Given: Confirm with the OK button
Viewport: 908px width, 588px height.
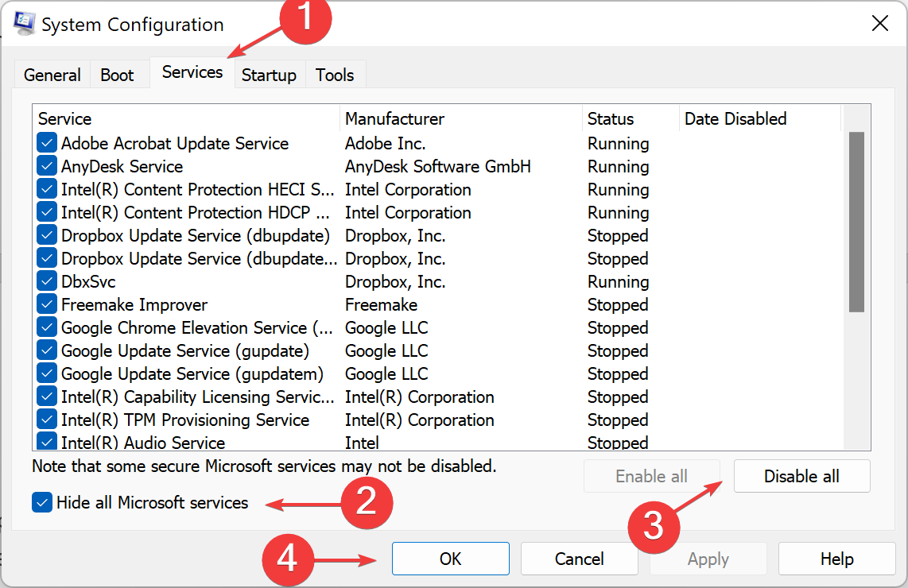Looking at the screenshot, I should 451,559.
